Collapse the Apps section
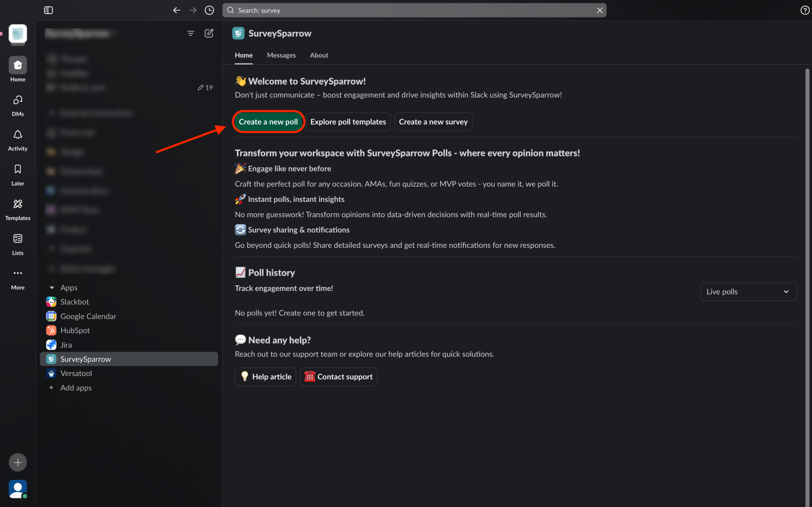 52,288
